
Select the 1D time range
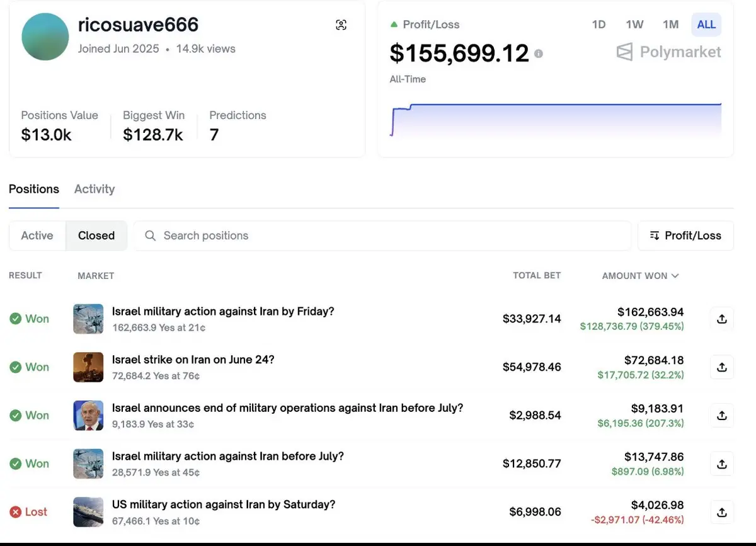[x=598, y=25]
